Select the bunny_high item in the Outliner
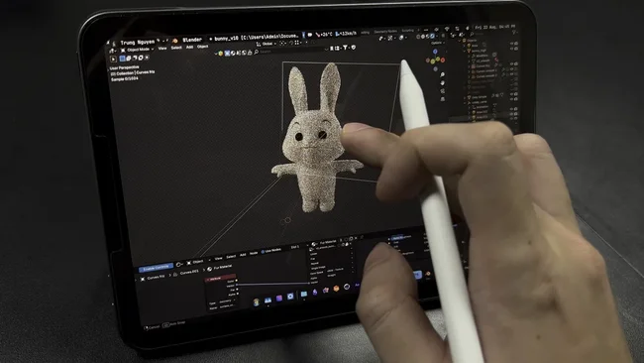The image size is (644, 363). [x=479, y=51]
